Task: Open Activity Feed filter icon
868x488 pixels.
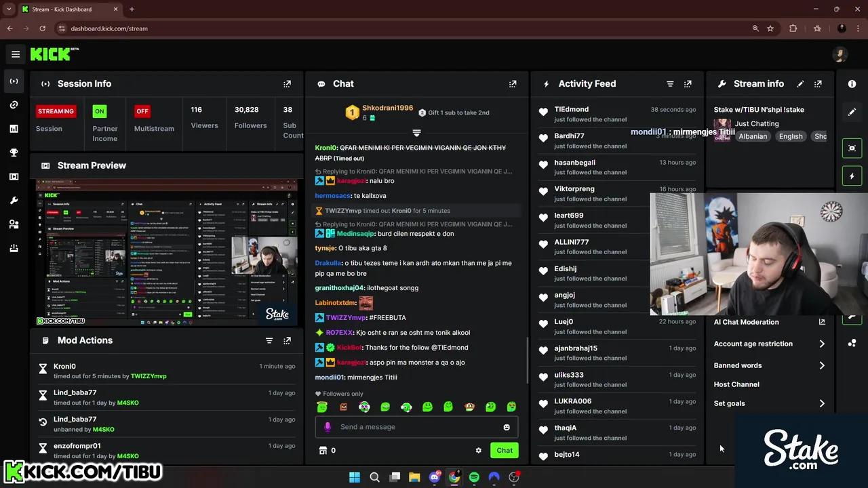Action: coord(670,84)
